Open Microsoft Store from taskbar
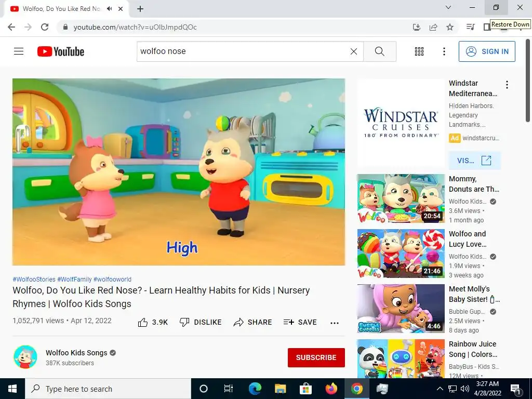Screen dimensions: 532x399 [305, 389]
